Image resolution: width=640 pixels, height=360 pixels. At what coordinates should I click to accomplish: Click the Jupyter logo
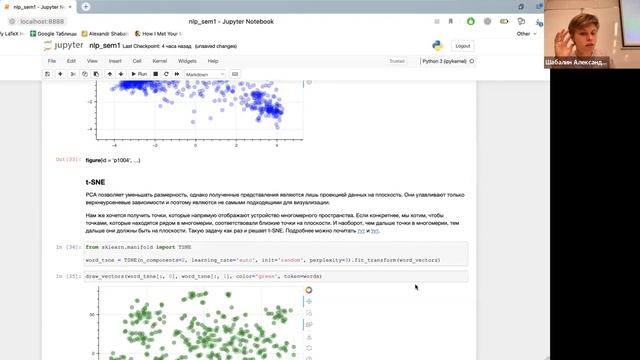point(64,45)
